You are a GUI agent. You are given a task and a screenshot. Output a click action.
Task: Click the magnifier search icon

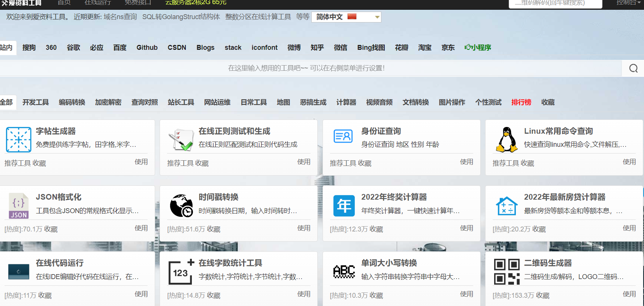[633, 68]
